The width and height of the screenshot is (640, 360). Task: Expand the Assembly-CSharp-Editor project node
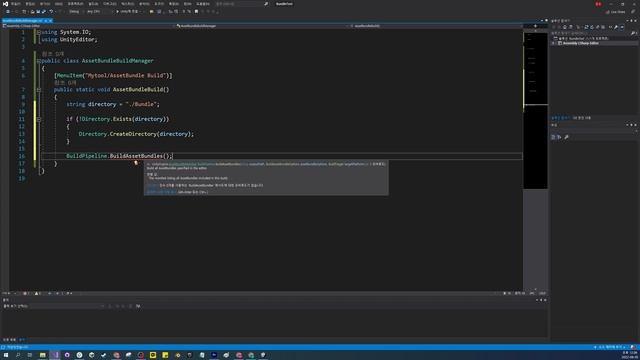(553, 43)
